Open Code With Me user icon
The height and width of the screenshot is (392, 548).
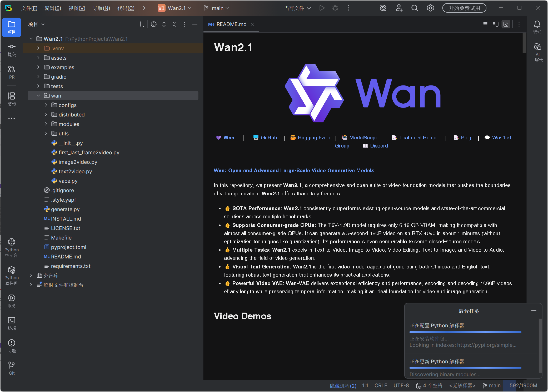399,8
